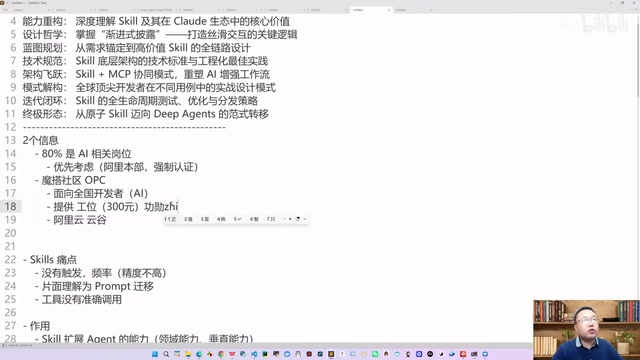Viewport: 640px width, 360px height.
Task: Open the Windows Start menu
Action: pos(155,354)
